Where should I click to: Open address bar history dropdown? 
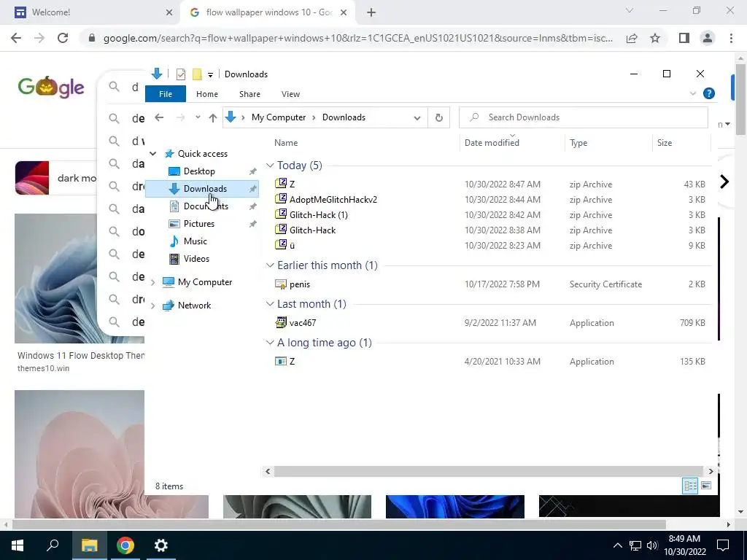(417, 117)
